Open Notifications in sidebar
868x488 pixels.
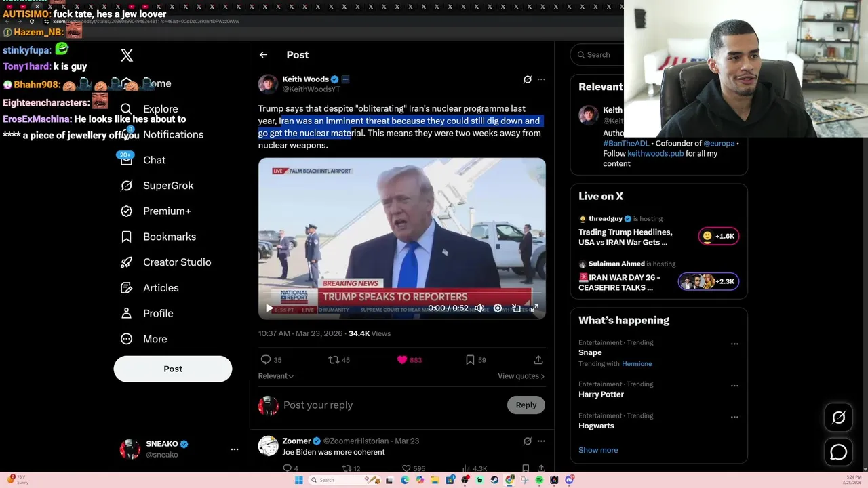coord(173,134)
